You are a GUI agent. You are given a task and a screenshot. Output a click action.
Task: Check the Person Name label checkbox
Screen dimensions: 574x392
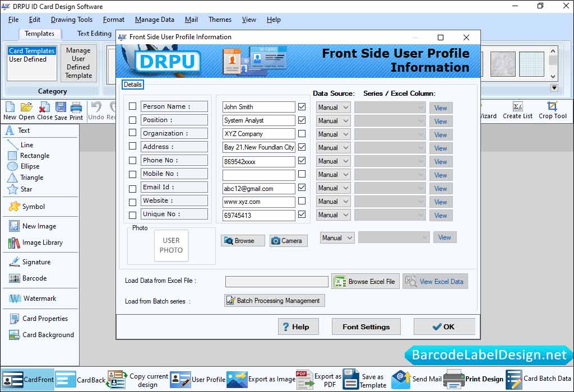coord(132,106)
